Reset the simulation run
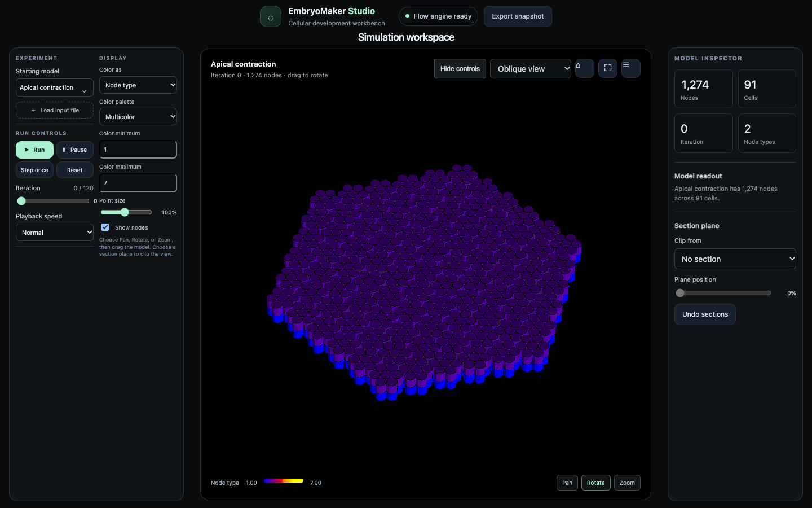Viewport: 812px width, 508px height. [x=75, y=170]
